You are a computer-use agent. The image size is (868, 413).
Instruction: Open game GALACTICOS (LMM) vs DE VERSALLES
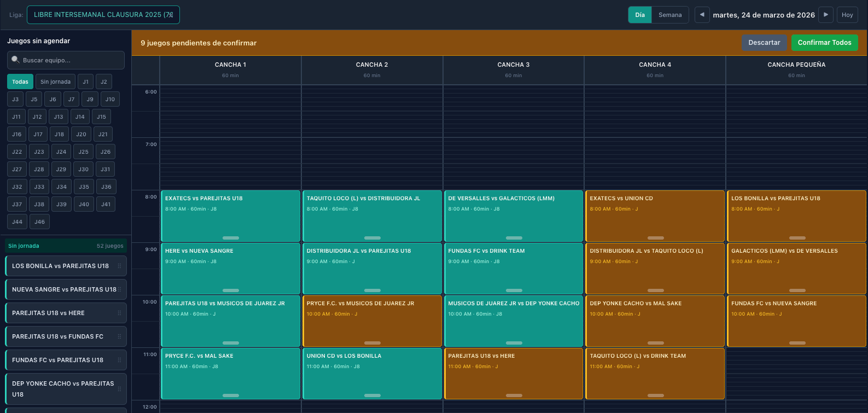[x=797, y=269]
